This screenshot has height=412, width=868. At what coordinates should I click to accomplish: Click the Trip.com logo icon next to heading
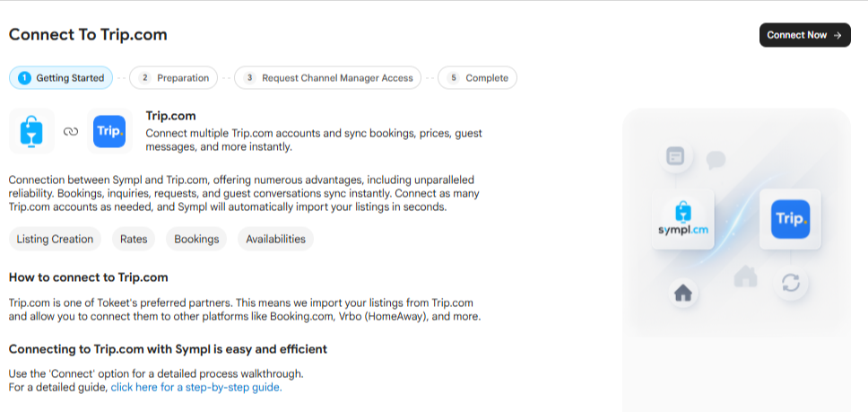(x=109, y=131)
